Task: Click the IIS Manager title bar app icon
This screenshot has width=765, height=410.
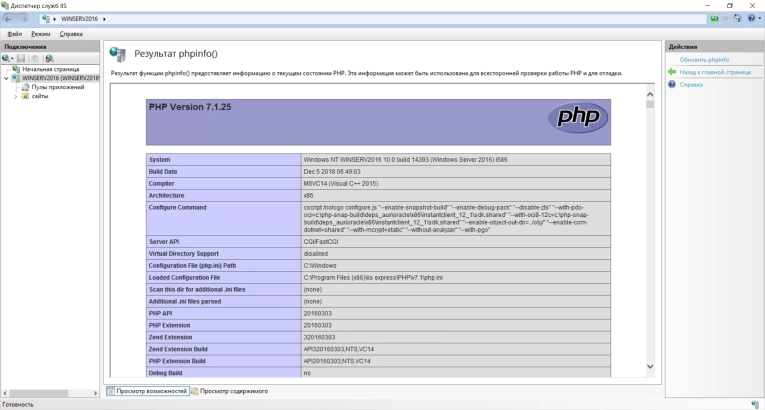Action: (5, 5)
